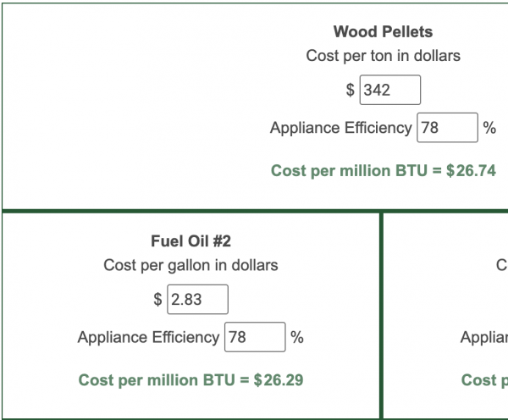Select the Appliance Efficiency label under Fuel Oil #2
Viewport: 508px width, 420px height.
[x=148, y=337]
